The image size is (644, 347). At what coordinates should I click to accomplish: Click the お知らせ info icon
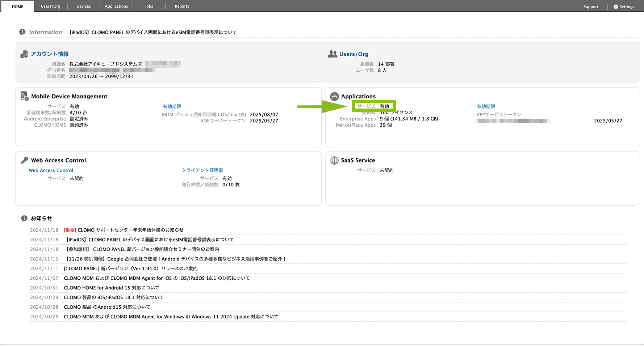(x=24, y=218)
